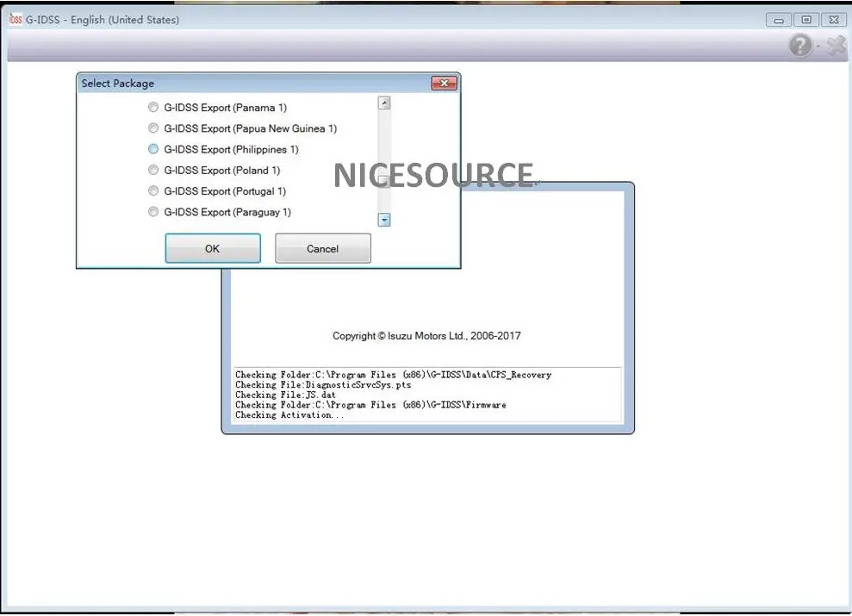
Task: Click log line ending with G-IDSS\Firmware
Action: click(x=370, y=405)
